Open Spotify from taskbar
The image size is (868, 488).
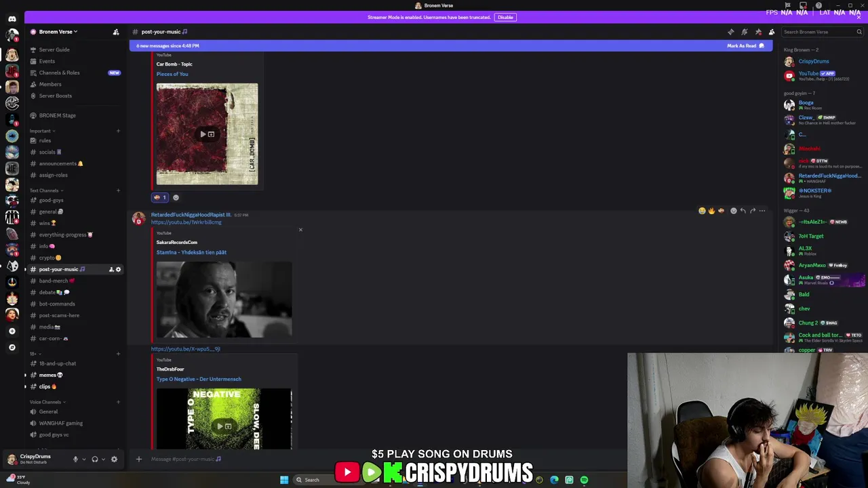pos(584,480)
